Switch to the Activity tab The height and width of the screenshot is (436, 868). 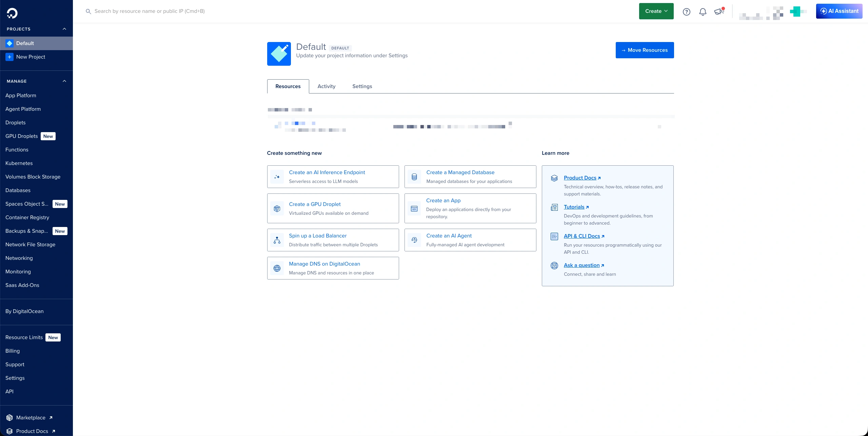(326, 86)
